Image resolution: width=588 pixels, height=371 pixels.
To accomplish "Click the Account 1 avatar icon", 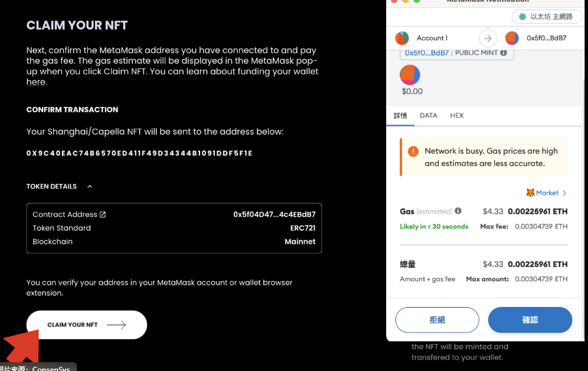I will (x=402, y=38).
